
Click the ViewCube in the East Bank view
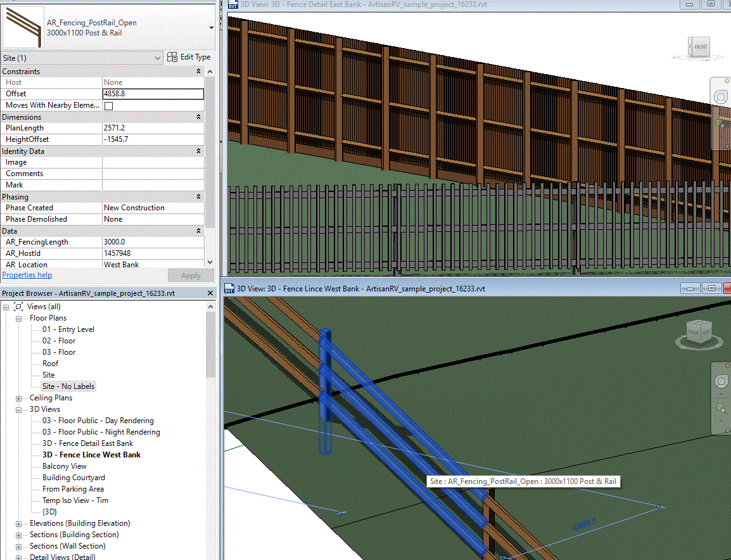(x=700, y=47)
